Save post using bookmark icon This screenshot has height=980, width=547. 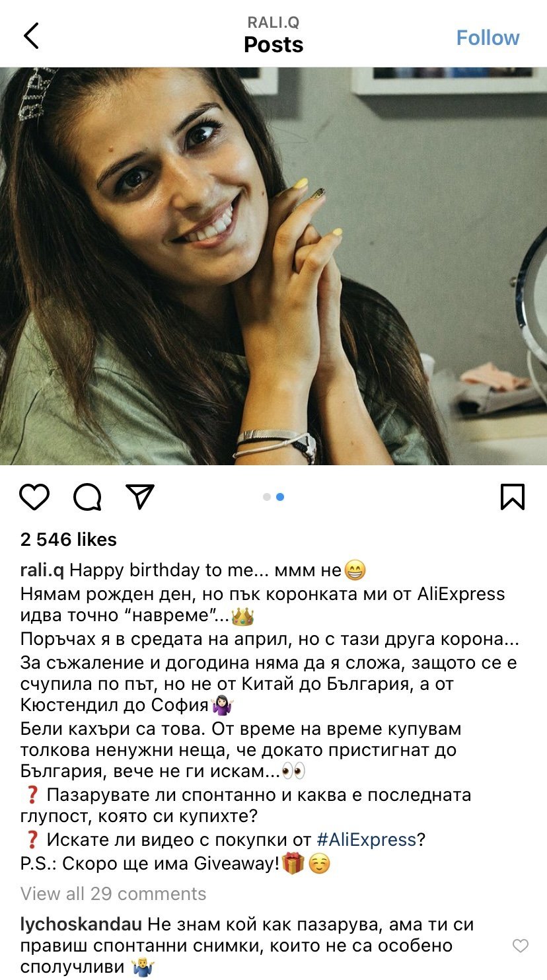(512, 497)
